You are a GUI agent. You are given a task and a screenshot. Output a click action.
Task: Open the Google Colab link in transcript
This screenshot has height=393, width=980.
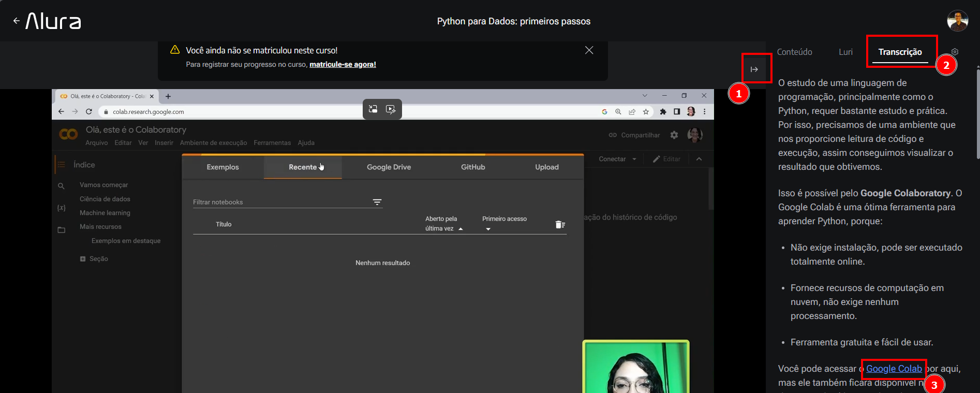pos(894,369)
